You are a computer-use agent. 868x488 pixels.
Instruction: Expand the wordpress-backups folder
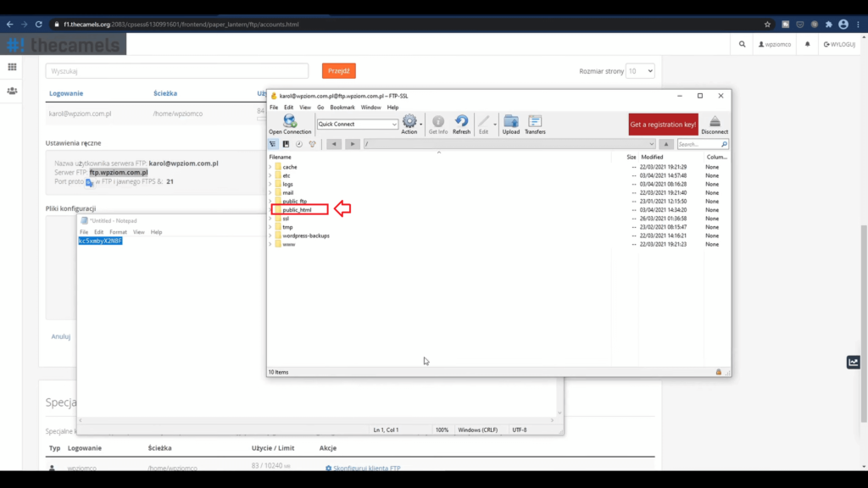(270, 236)
